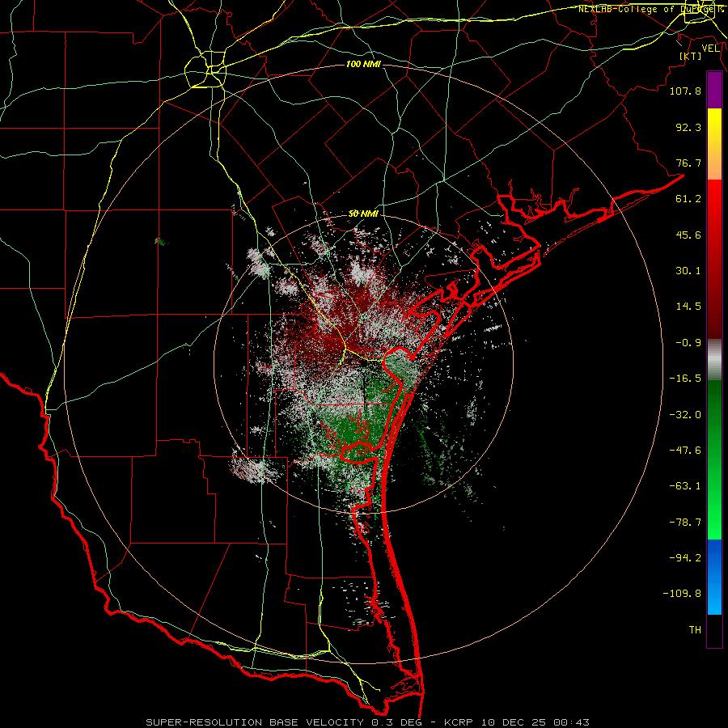This screenshot has height=728, width=728.
Task: Click the green segment of the velocity color bar
Action: click(714, 459)
